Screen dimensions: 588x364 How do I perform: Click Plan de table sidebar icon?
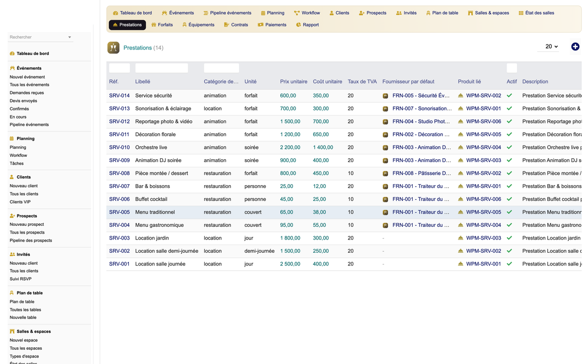click(x=12, y=293)
